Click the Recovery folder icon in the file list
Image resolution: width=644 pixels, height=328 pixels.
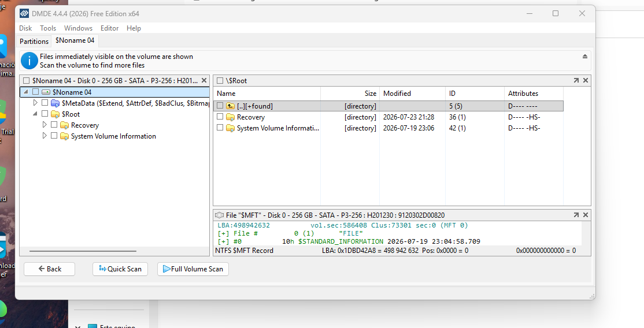pyautogui.click(x=231, y=117)
